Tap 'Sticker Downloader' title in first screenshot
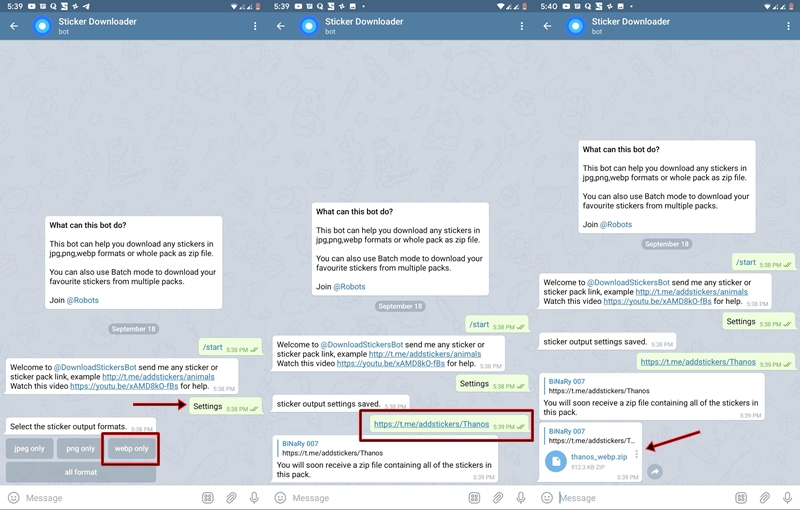 97,21
